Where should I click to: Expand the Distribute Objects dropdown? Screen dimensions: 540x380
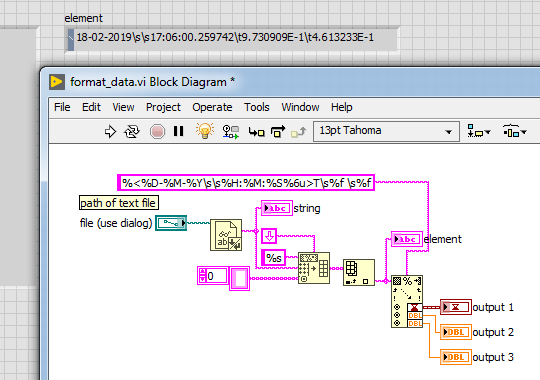[x=515, y=131]
